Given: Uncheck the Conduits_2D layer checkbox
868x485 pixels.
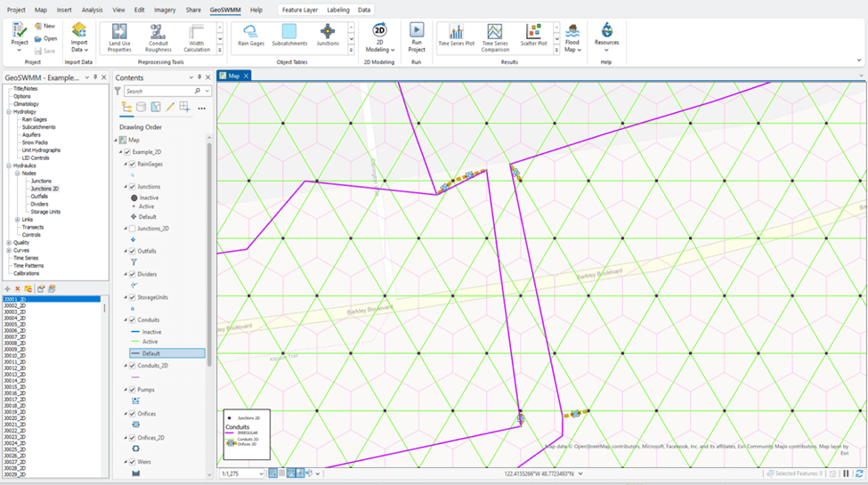Looking at the screenshot, I should point(133,366).
